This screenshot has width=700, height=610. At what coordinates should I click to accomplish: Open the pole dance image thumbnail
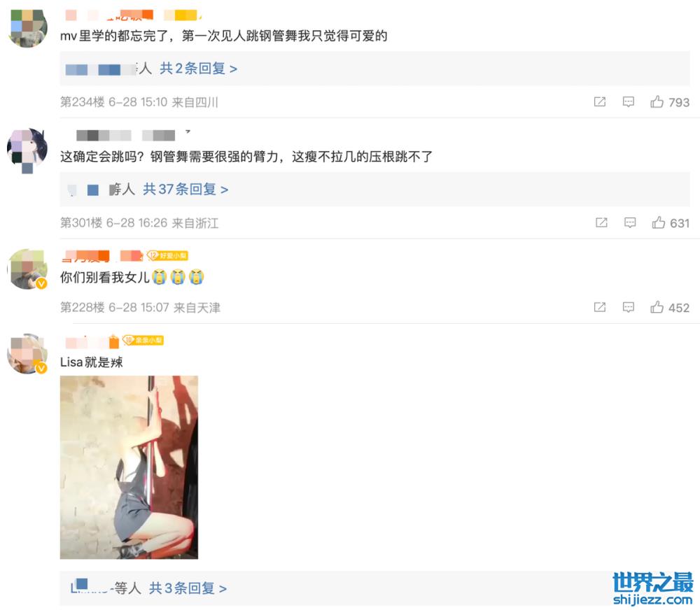pyautogui.click(x=129, y=467)
